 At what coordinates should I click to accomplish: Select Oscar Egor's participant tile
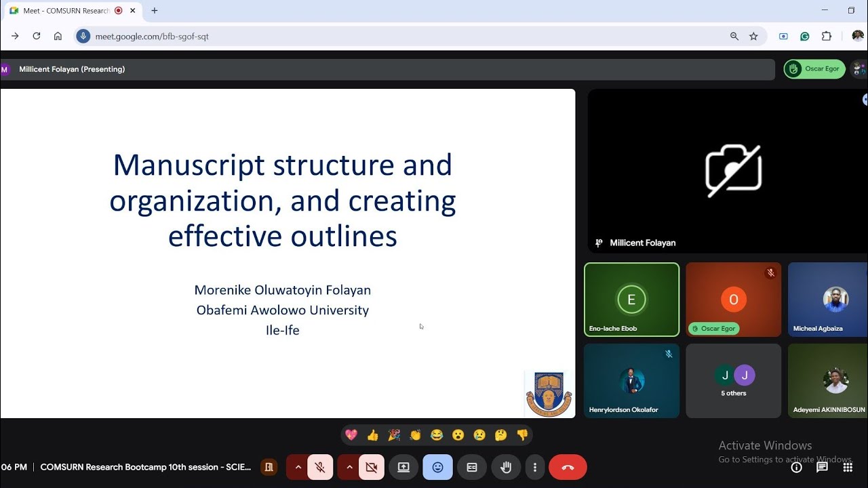tap(733, 300)
